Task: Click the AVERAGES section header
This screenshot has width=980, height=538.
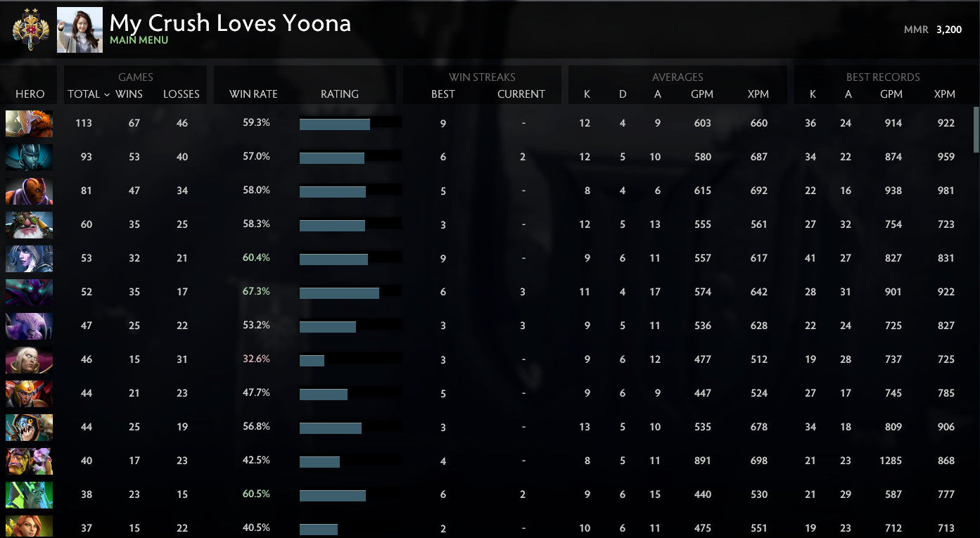Action: 677,77
